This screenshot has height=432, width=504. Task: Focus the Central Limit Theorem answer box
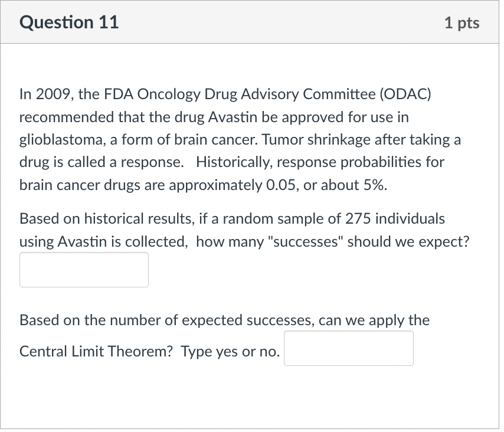349,348
